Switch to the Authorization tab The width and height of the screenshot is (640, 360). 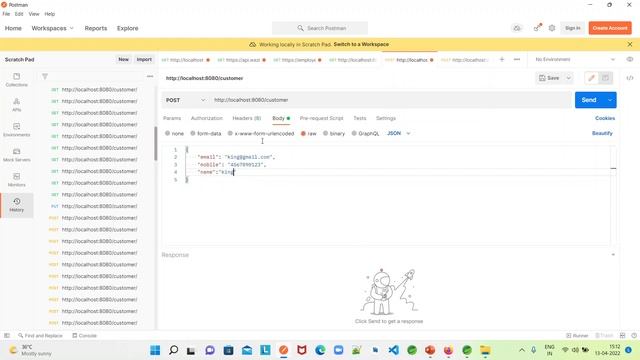(207, 118)
